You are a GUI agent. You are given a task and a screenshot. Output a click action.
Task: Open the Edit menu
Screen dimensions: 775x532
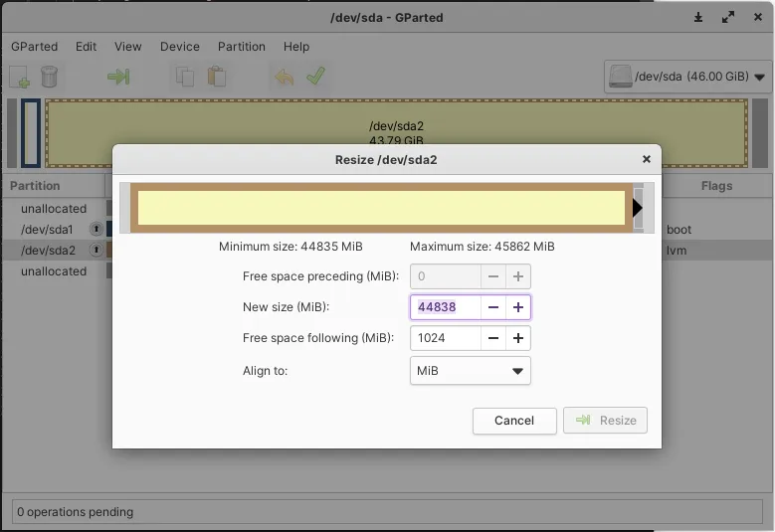[86, 47]
